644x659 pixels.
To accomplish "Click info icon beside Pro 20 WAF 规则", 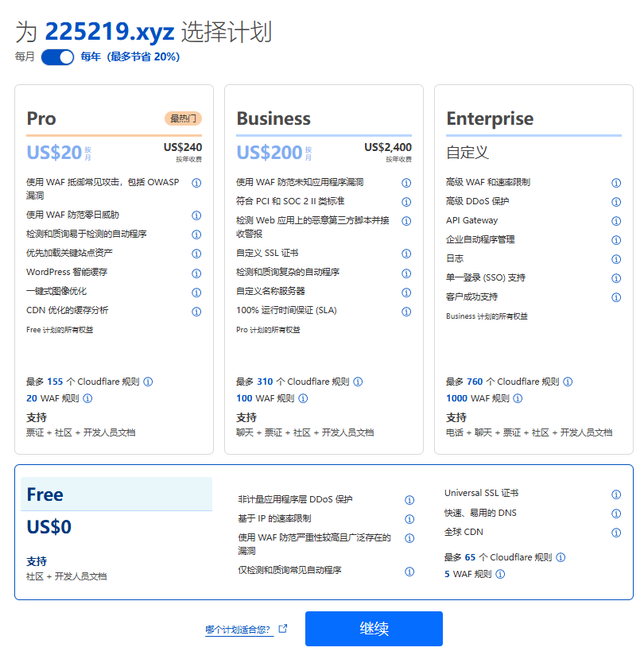I will click(x=88, y=399).
